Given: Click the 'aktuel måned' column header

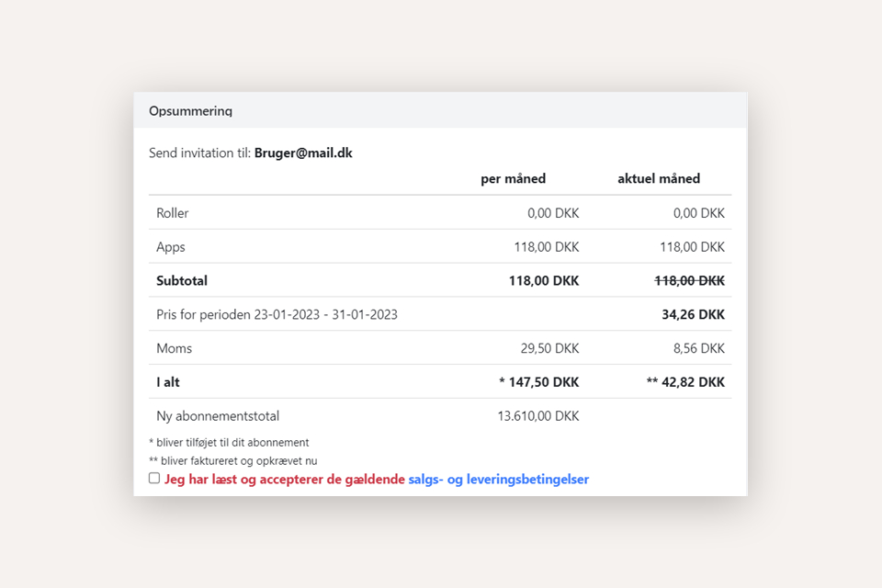Looking at the screenshot, I should (x=659, y=179).
